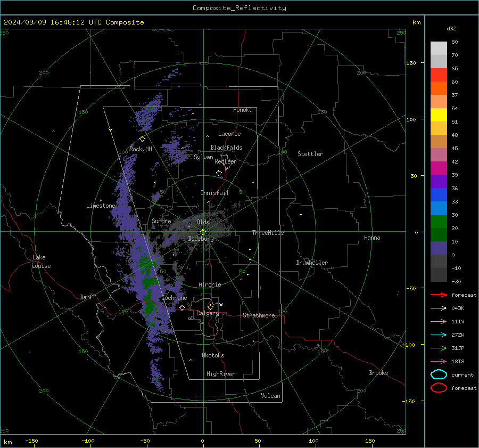Click the dBZ legend heading
This screenshot has height=448, width=479.
451,28
